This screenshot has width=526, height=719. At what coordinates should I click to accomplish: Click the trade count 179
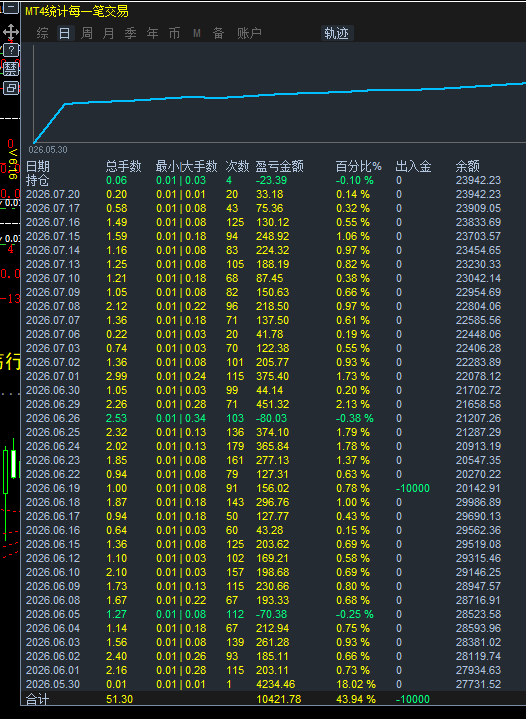235,446
